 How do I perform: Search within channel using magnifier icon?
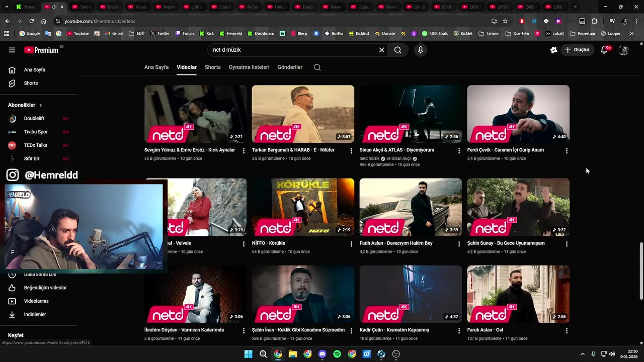click(317, 67)
